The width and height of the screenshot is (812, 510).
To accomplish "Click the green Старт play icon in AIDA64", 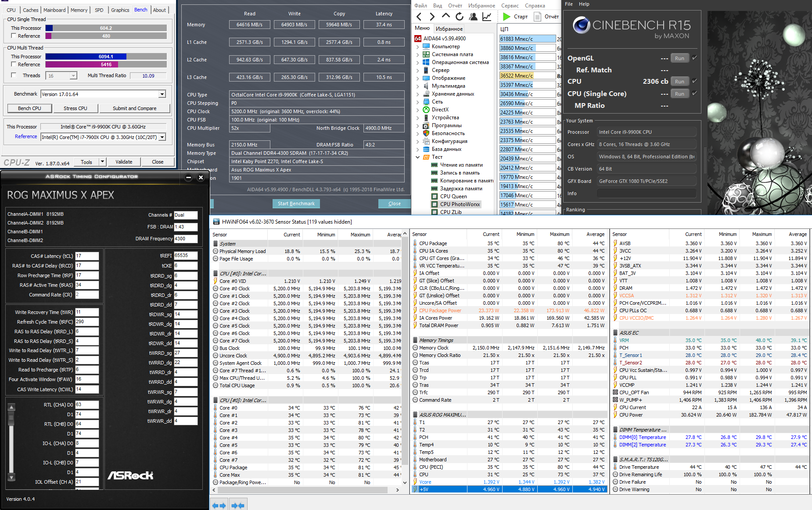I will point(507,17).
